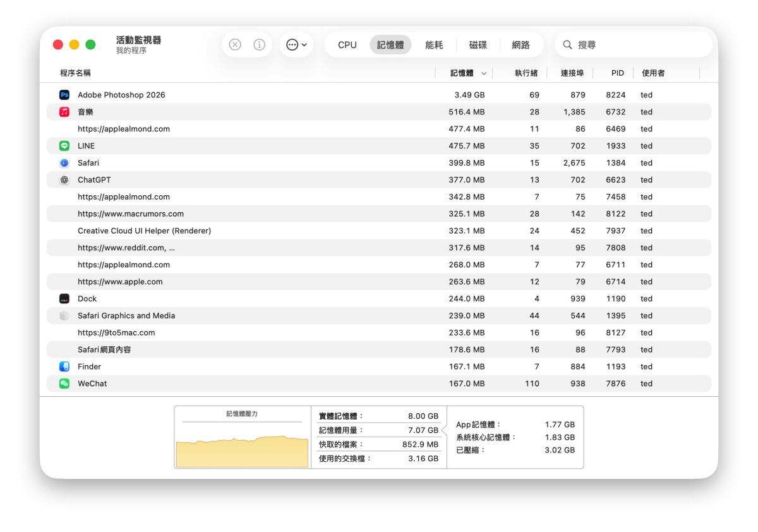The image size is (758, 532).
Task: Click the applealmond.com row with PID 6711
Action: pyautogui.click(x=379, y=265)
